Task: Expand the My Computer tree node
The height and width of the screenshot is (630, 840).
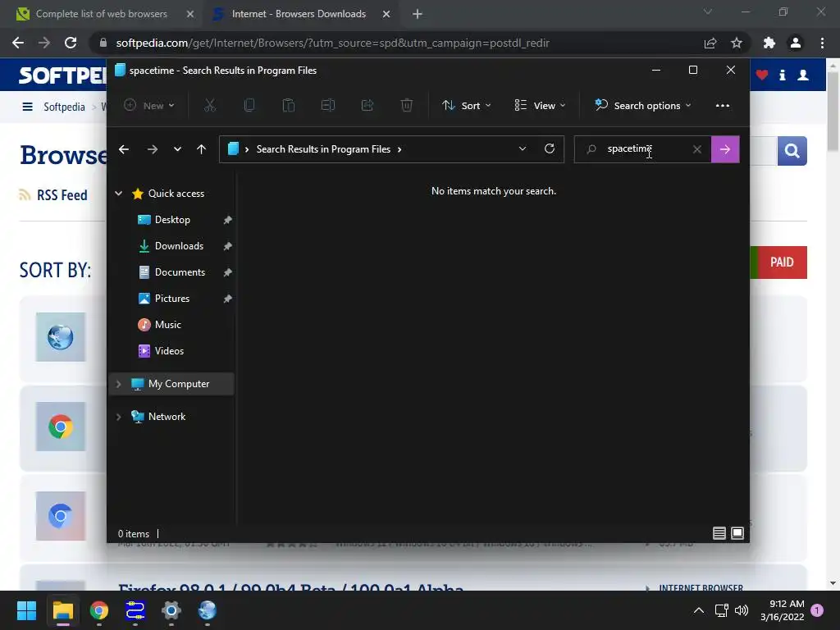Action: [x=118, y=384]
